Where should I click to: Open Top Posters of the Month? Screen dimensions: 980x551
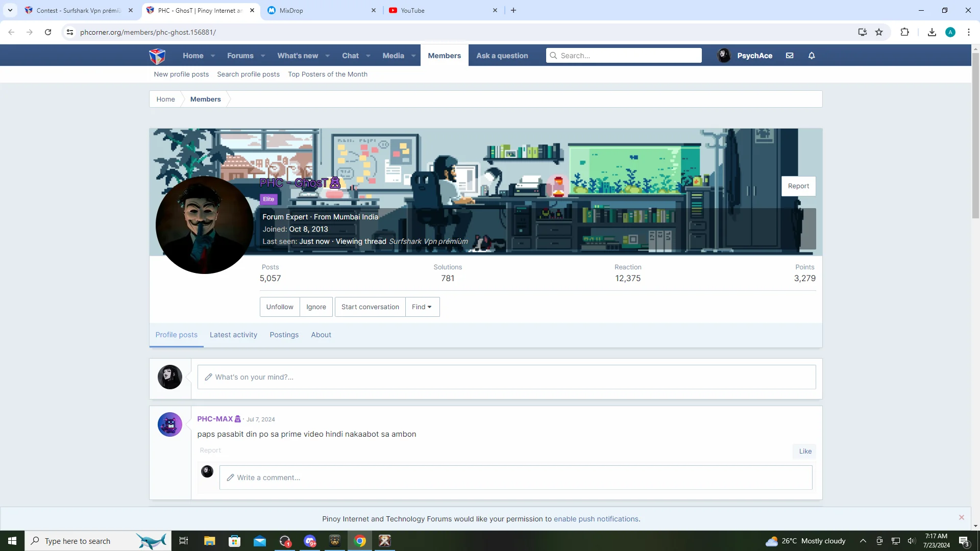tap(328, 74)
